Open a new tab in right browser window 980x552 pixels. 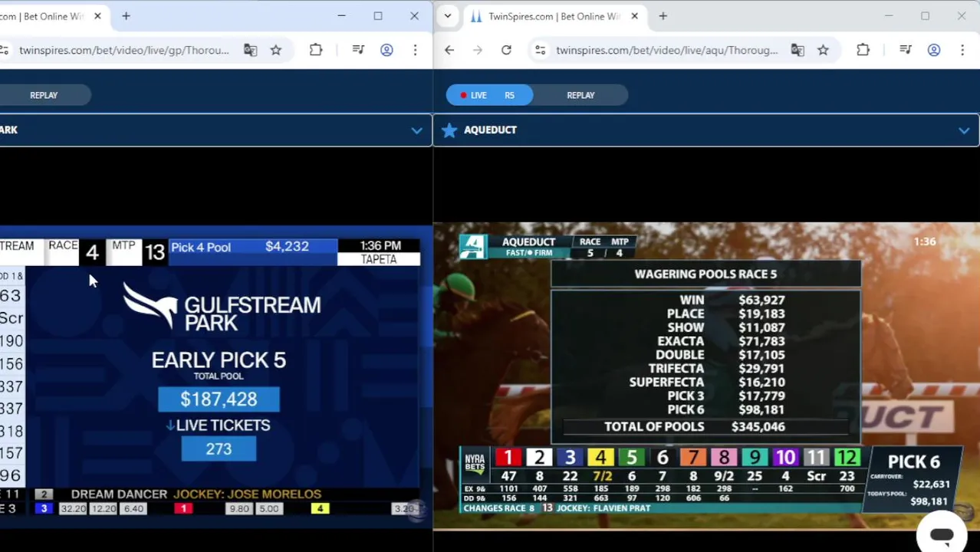tap(663, 16)
